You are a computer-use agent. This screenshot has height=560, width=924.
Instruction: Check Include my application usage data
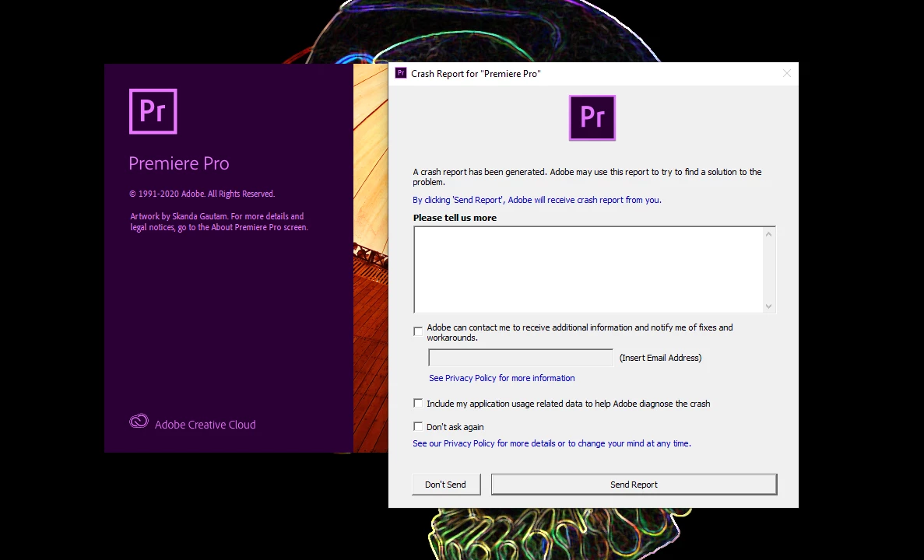tap(418, 404)
